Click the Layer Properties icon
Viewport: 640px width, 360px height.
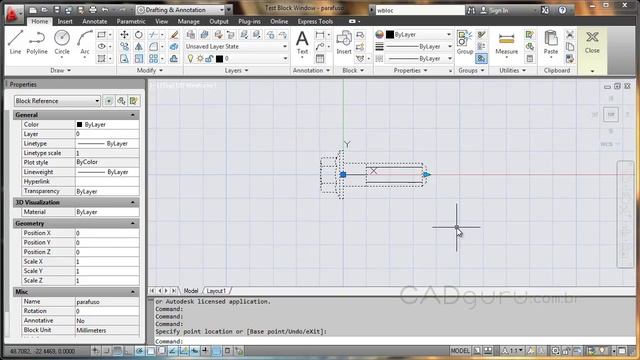(191, 35)
